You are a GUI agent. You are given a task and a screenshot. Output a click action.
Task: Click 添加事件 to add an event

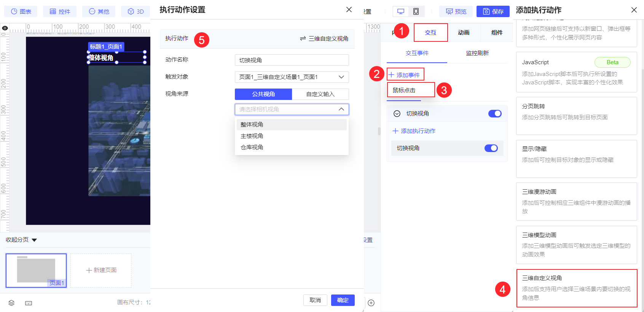click(x=404, y=75)
